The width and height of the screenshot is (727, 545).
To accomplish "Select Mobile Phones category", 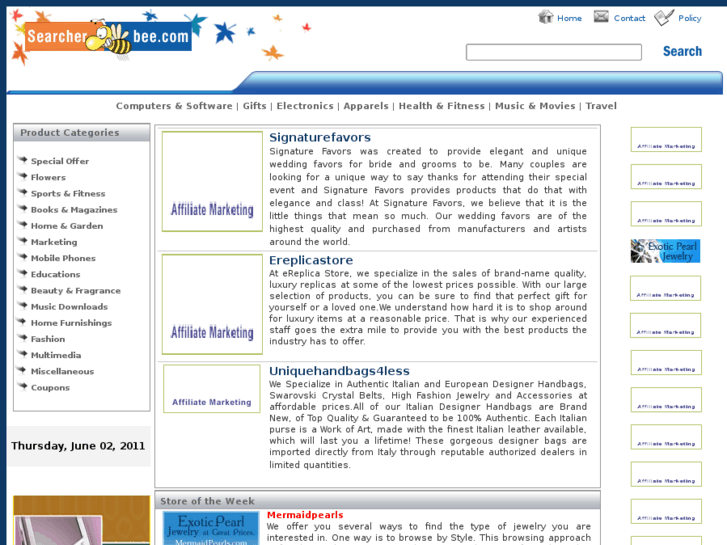I will tap(63, 258).
